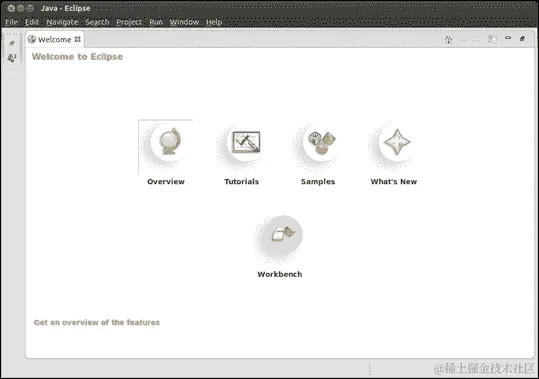539x379 pixels.
Task: Open the Search menu
Action: click(x=97, y=22)
